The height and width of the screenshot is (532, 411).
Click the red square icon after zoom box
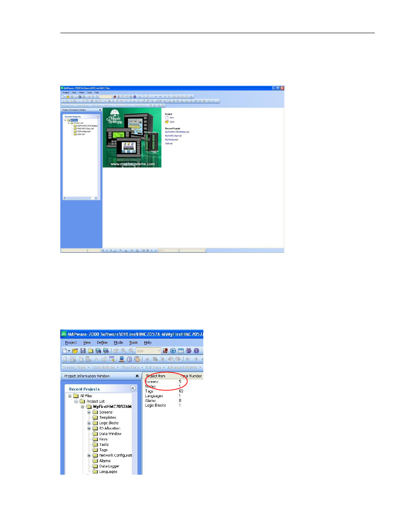pyautogui.click(x=165, y=351)
